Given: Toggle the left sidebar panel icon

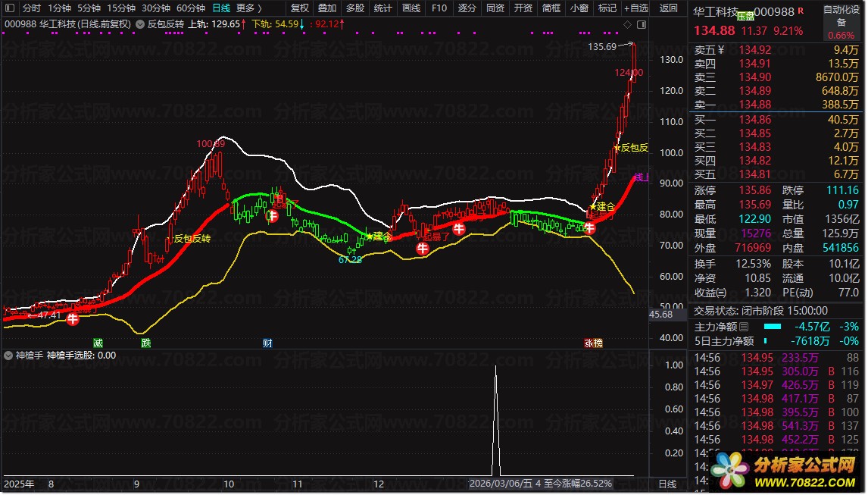Looking at the screenshot, I should pyautogui.click(x=9, y=8).
